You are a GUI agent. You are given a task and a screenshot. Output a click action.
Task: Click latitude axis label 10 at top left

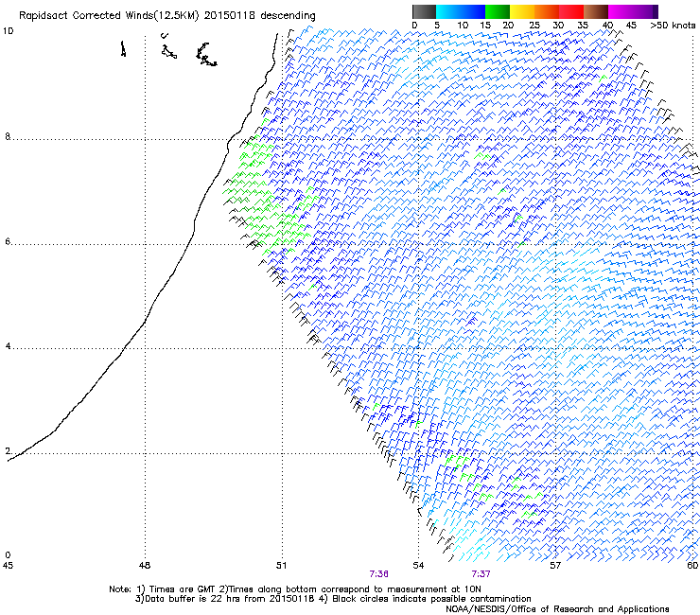8,31
